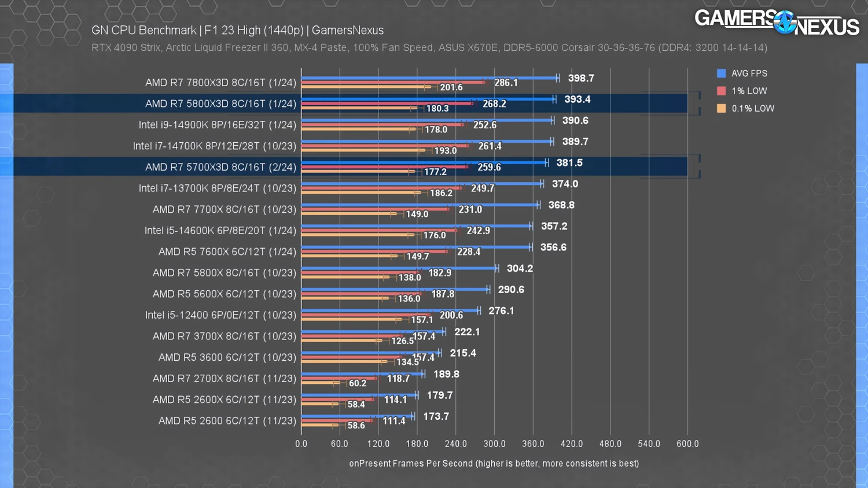Click the blue AVG FPS legend swatch
The width and height of the screenshot is (868, 488).
coord(721,73)
